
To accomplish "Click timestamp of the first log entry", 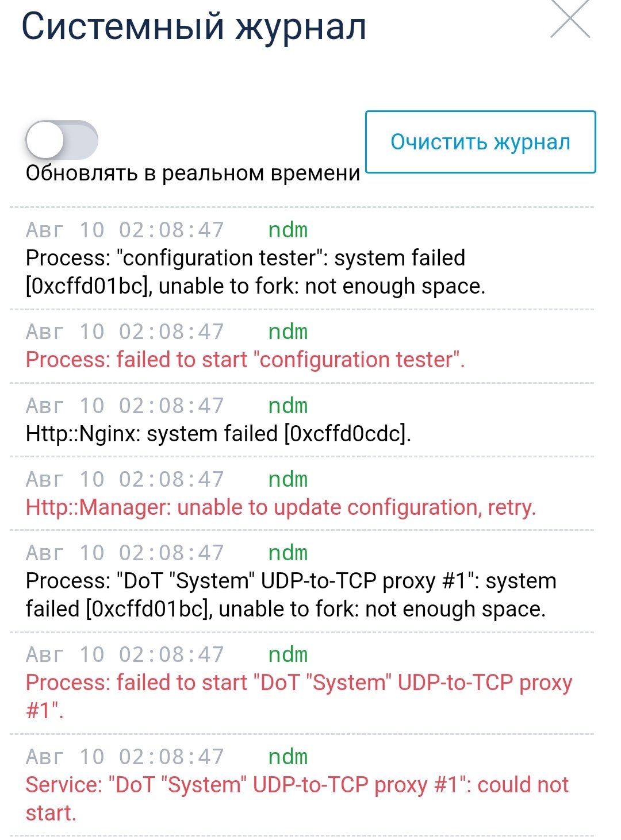I will [125, 230].
